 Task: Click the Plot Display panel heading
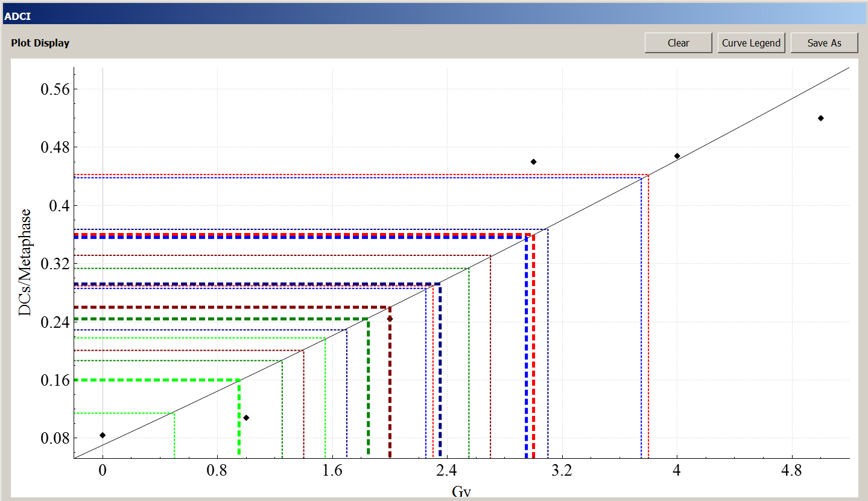pyautogui.click(x=40, y=43)
